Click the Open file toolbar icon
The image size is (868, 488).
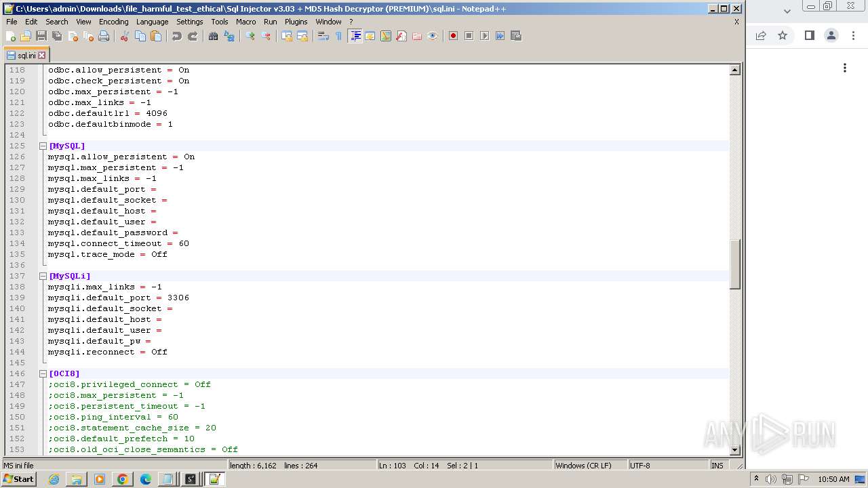(26, 36)
